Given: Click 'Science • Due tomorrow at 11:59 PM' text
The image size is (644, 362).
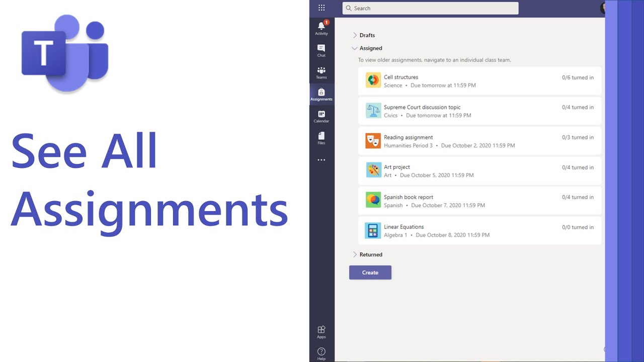Looking at the screenshot, I should 430,85.
